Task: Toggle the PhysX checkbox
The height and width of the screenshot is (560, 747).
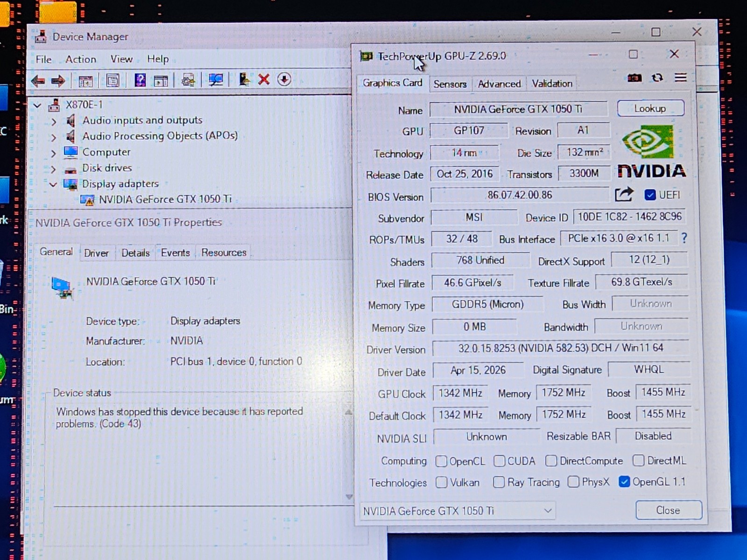Action: point(573,482)
